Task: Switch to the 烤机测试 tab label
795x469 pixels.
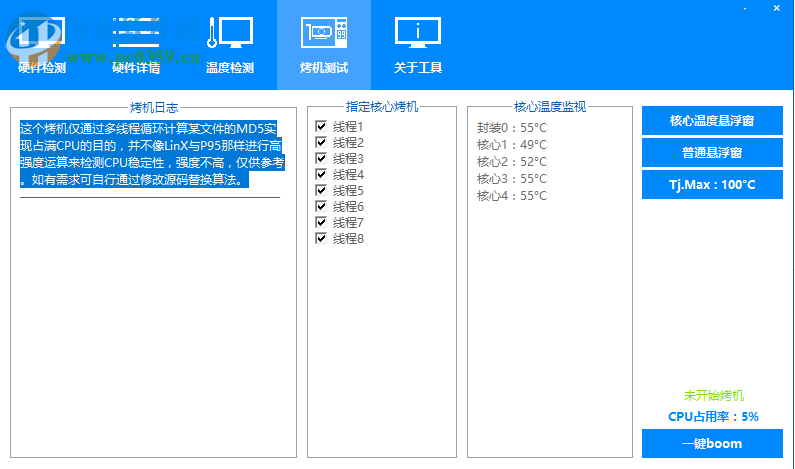Action: pos(324,67)
